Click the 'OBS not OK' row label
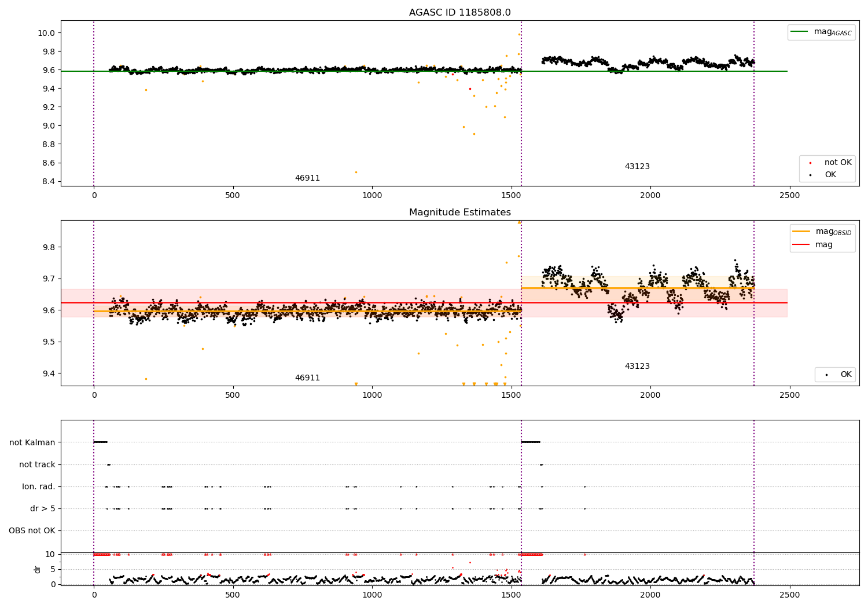Image resolution: width=868 pixels, height=608 pixels. [32, 531]
